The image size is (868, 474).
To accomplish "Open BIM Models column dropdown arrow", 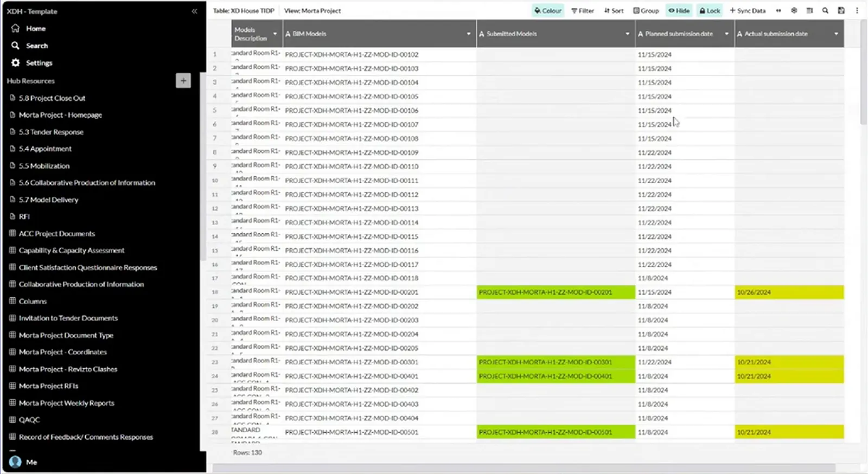I will pyautogui.click(x=469, y=34).
